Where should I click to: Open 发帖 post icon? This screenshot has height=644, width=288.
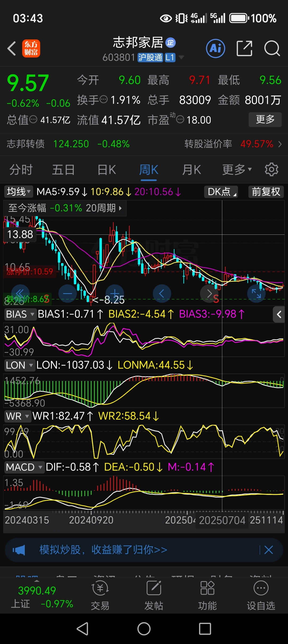point(154,595)
